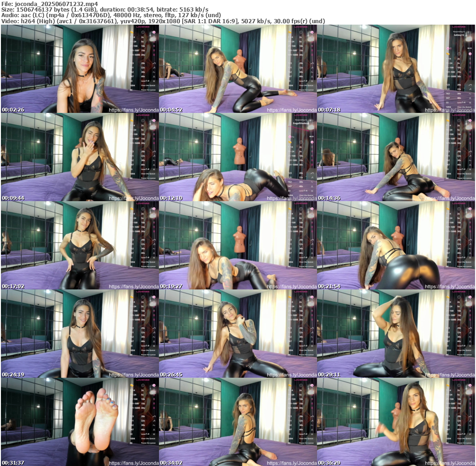Viewport: 476px width, 466px height.
Task: Select the thumbnail at timestamp 00:02:26
Action: coord(80,69)
